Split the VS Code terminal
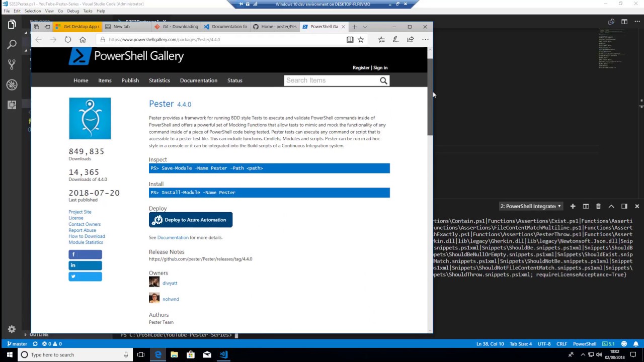The image size is (644, 362). point(586,206)
